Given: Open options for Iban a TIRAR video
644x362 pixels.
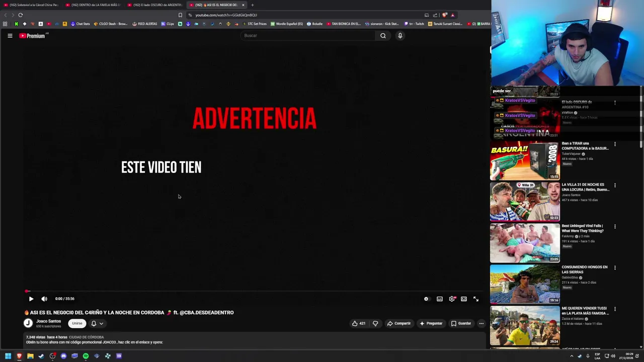Looking at the screenshot, I should click(615, 144).
